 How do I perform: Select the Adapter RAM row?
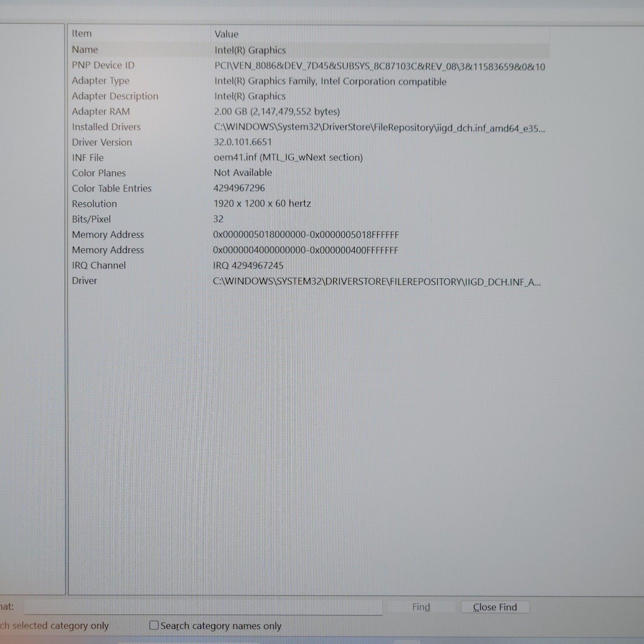101,112
